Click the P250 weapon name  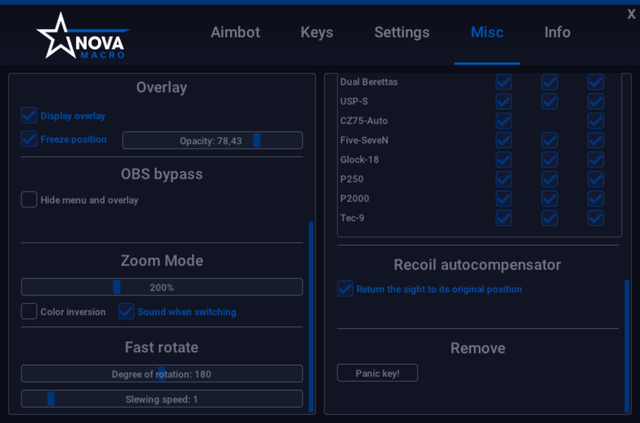coord(351,179)
